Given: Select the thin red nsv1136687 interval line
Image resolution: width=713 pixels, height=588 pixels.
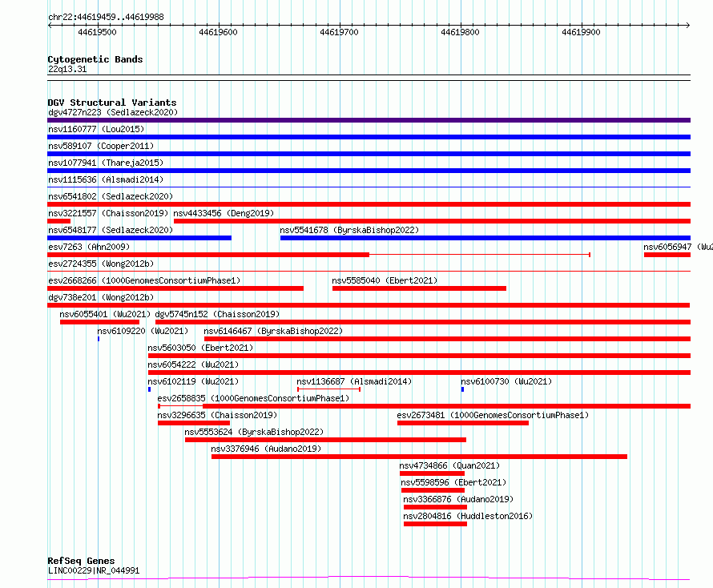Looking at the screenshot, I should [x=328, y=389].
